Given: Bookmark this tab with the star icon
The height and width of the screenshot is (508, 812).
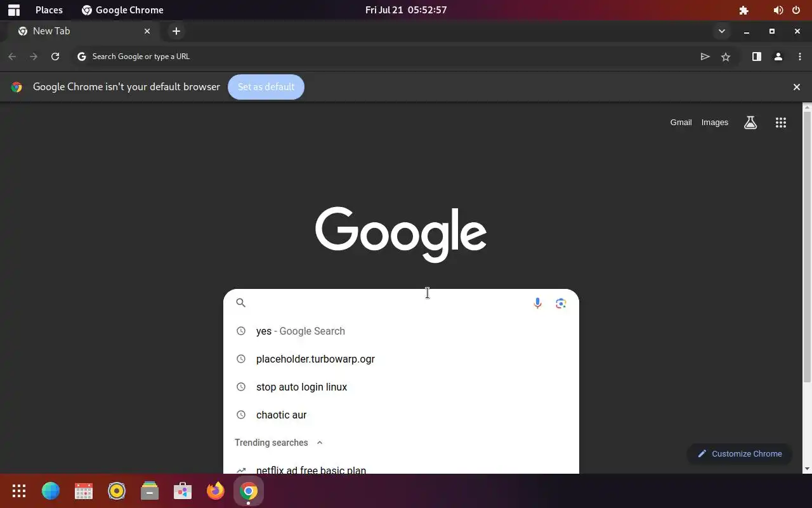Looking at the screenshot, I should point(726,57).
